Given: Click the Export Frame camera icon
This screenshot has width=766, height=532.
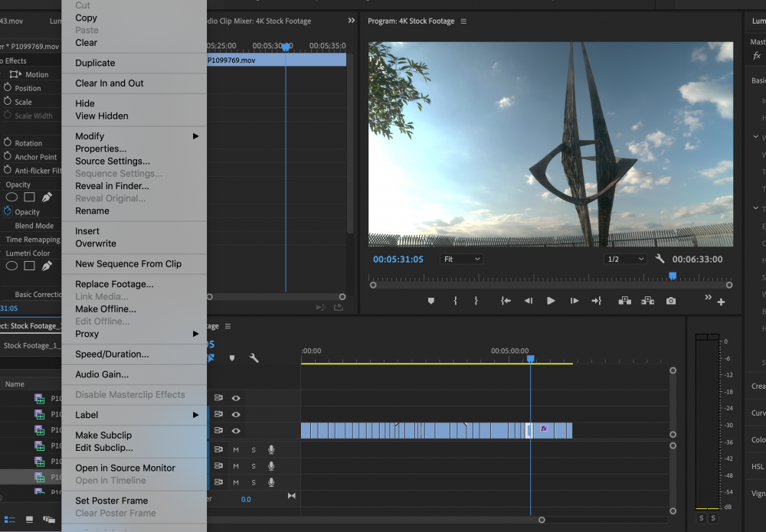Looking at the screenshot, I should (671, 301).
